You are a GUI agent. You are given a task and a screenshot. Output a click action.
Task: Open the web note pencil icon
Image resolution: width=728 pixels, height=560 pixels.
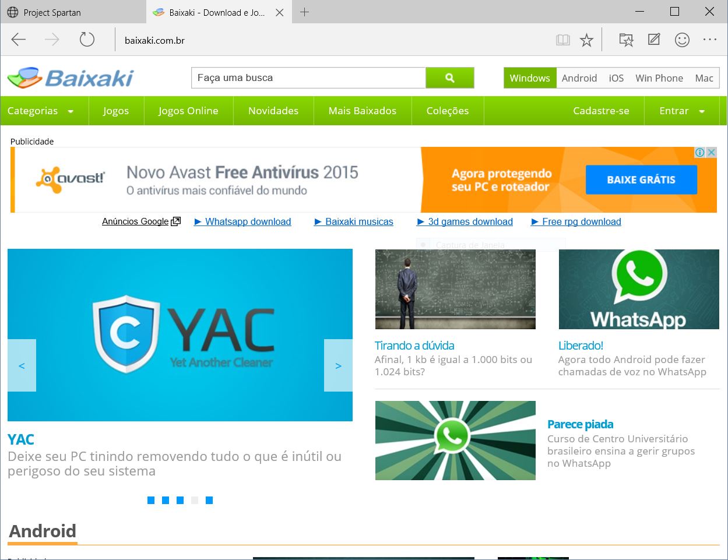(x=654, y=40)
